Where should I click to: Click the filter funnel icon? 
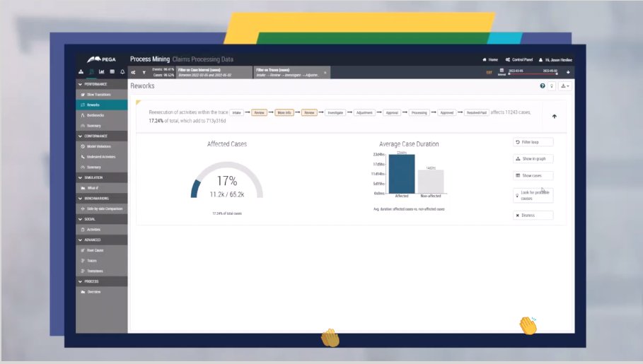[x=144, y=72]
